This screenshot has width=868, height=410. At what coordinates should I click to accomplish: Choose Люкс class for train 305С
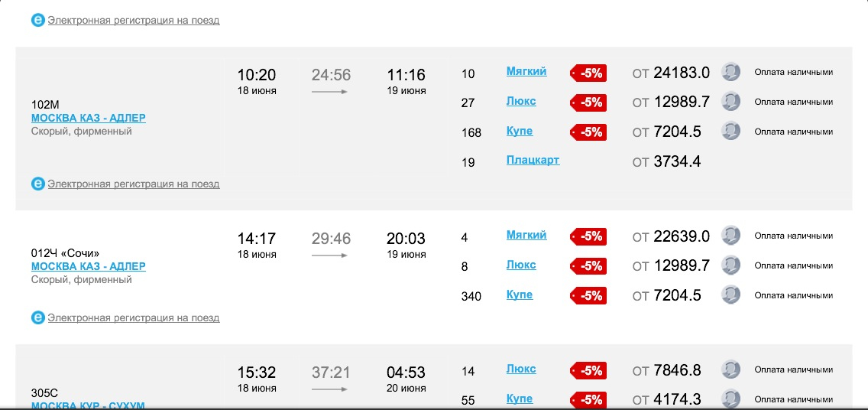pos(521,369)
